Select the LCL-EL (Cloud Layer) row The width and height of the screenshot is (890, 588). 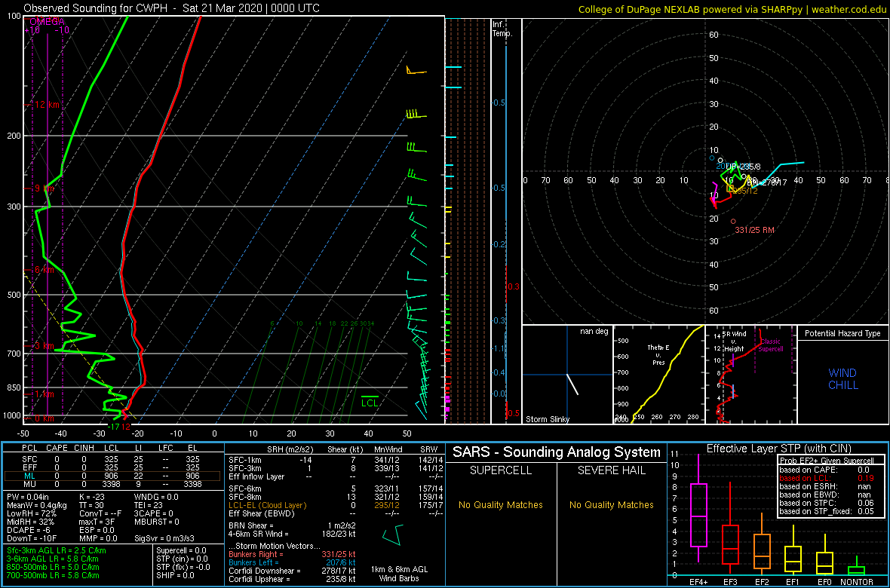[336, 505]
